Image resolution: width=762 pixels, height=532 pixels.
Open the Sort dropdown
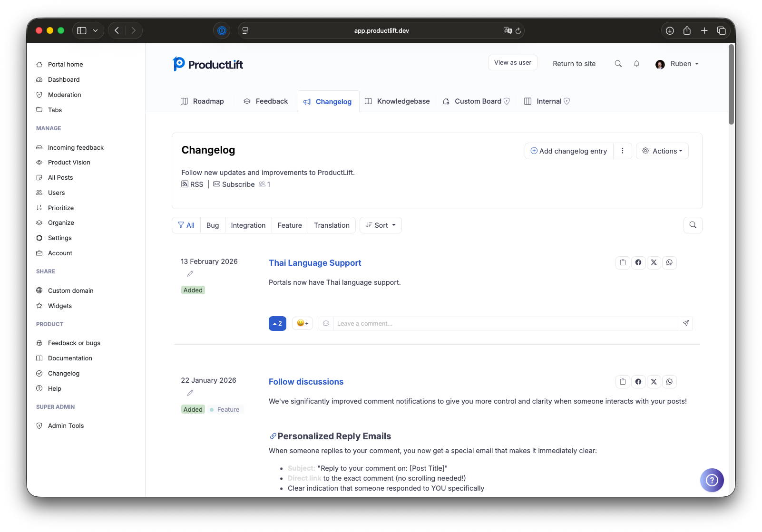click(x=381, y=225)
